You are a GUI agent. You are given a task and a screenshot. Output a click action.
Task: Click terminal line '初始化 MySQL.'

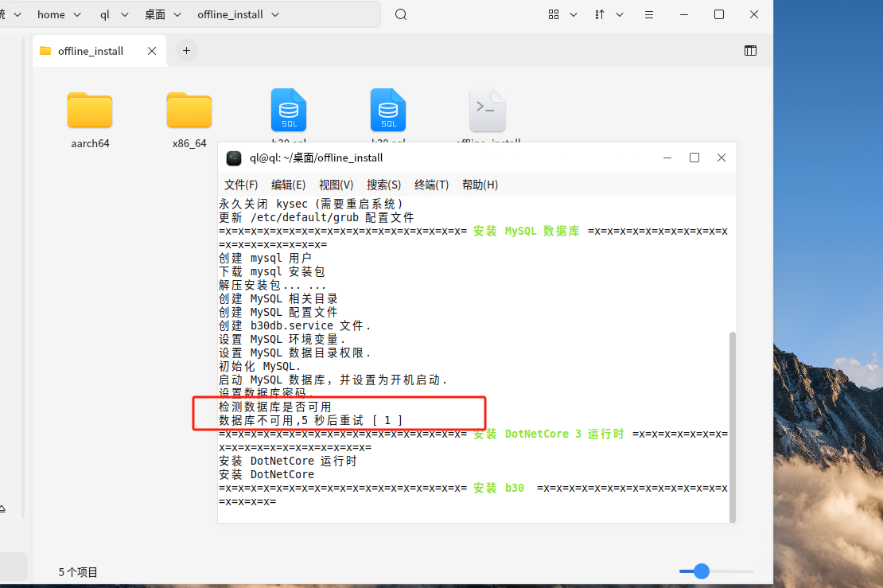[x=259, y=366]
